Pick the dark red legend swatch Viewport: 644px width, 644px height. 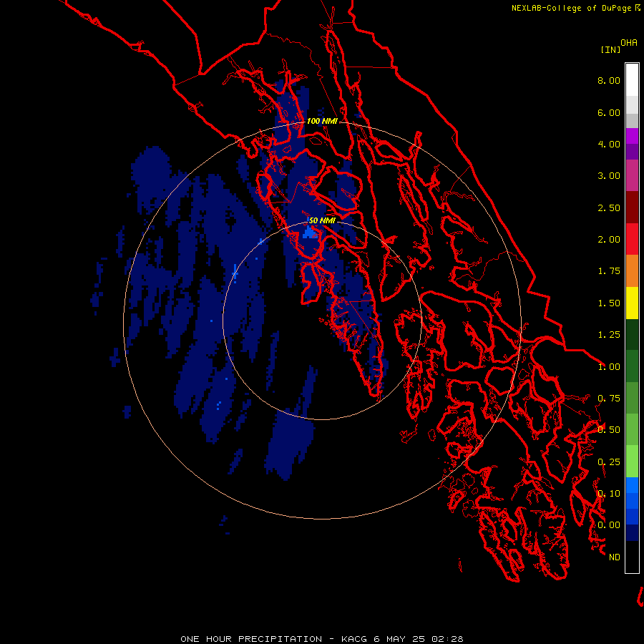[x=632, y=208]
